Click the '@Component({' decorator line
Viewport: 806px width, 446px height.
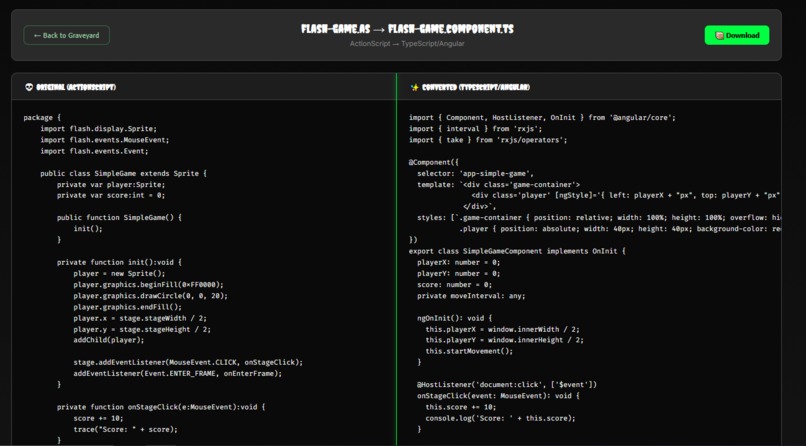434,162
